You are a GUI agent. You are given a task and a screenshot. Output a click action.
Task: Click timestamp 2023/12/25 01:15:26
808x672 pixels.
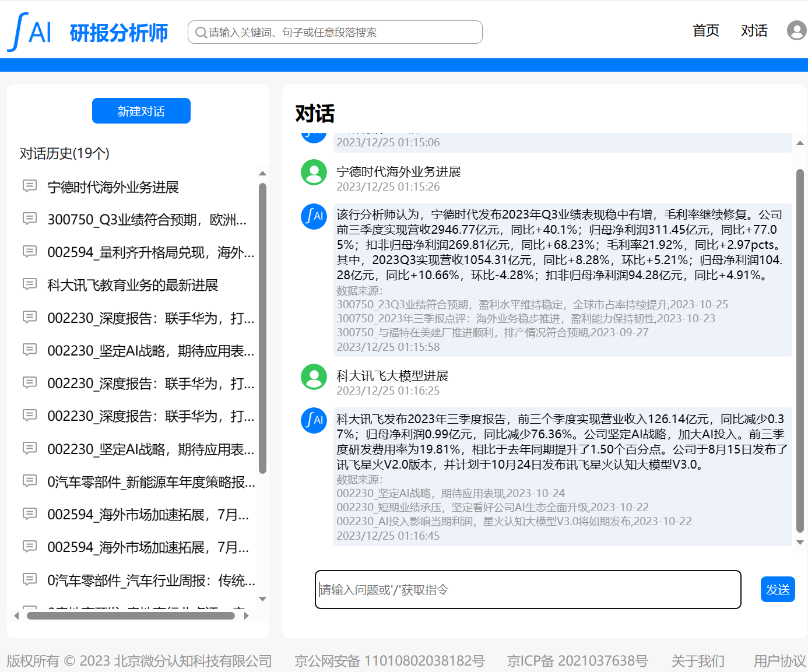[388, 187]
